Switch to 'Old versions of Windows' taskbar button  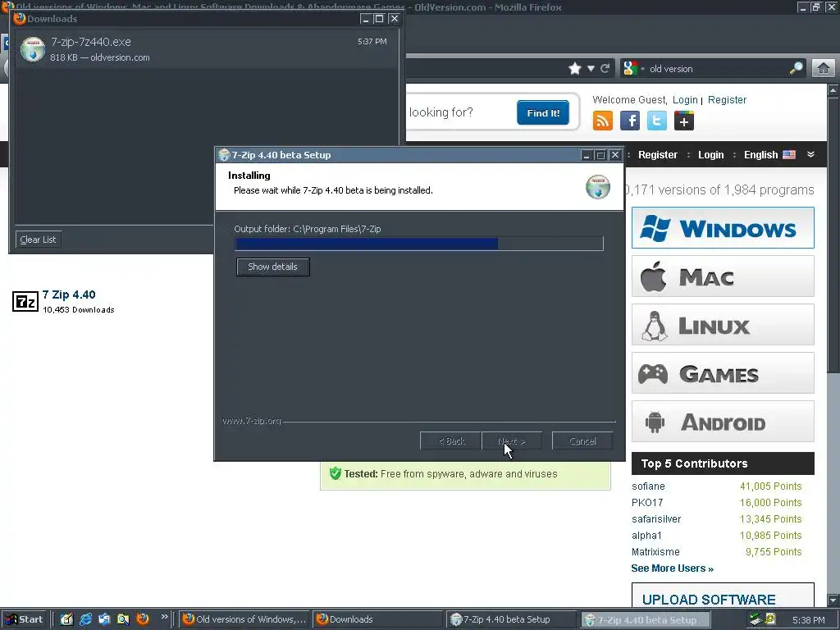coord(244,619)
